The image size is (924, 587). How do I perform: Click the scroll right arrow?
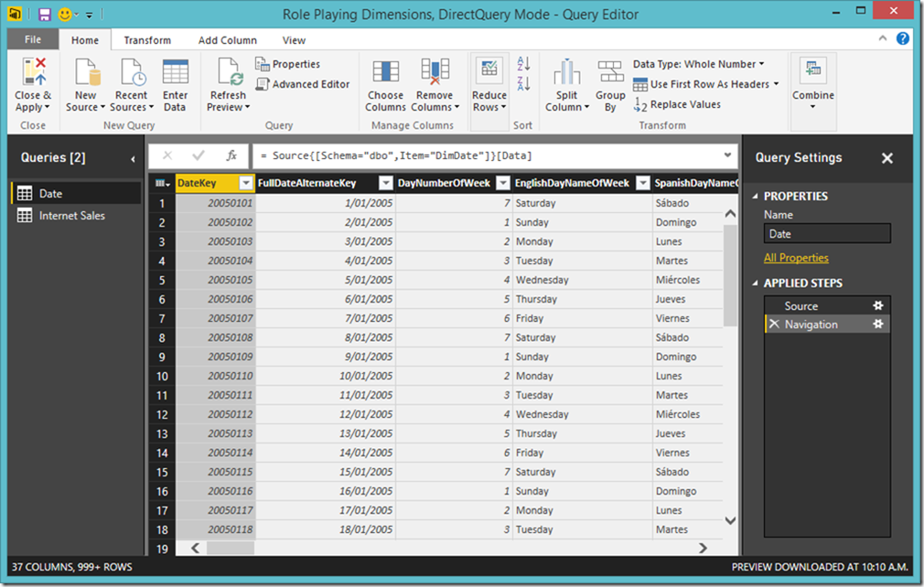coord(703,549)
